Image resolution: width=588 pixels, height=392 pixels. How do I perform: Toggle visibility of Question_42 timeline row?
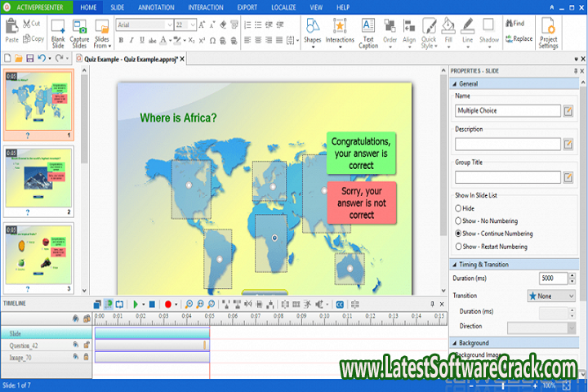pos(75,345)
